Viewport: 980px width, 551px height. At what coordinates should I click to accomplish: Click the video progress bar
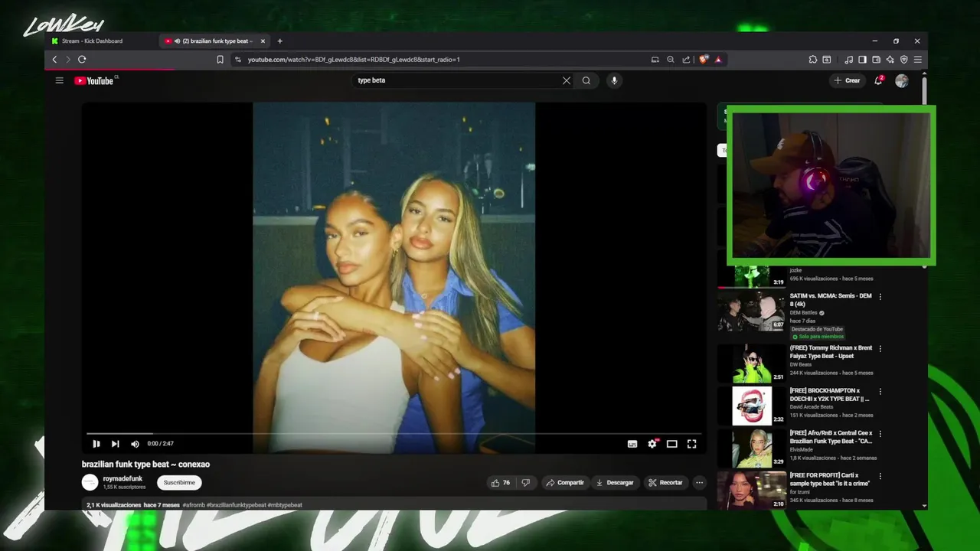coord(394,434)
